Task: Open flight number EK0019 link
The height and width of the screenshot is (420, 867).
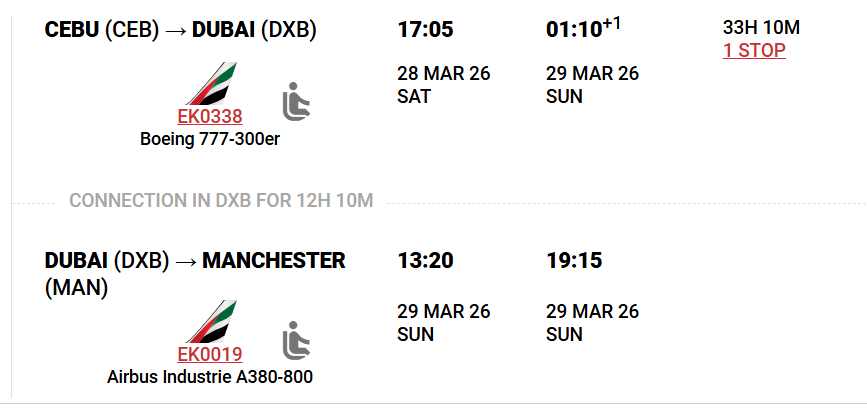Action: (x=210, y=355)
